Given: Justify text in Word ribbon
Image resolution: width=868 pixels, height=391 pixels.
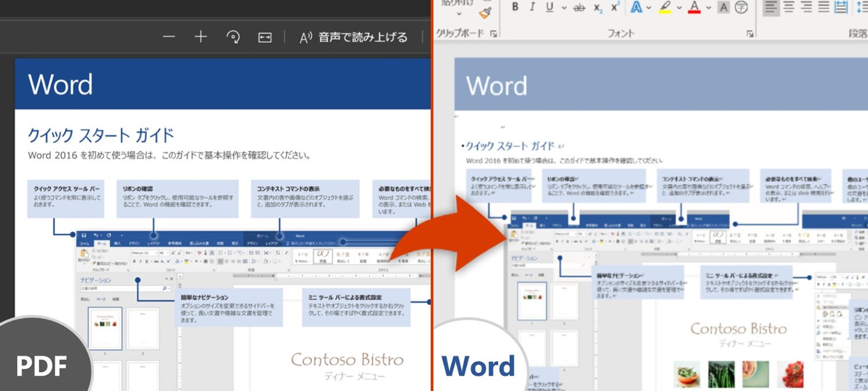Looking at the screenshot, I should point(823,7).
